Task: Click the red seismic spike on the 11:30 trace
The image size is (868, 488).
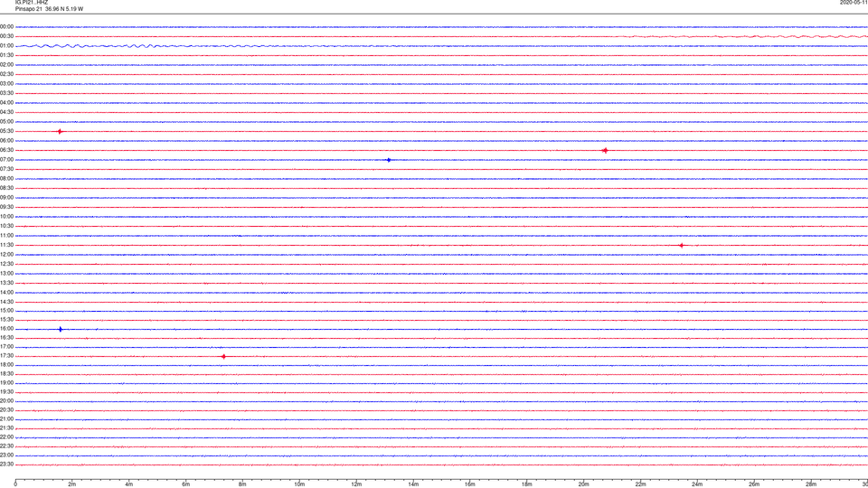Action: point(682,245)
